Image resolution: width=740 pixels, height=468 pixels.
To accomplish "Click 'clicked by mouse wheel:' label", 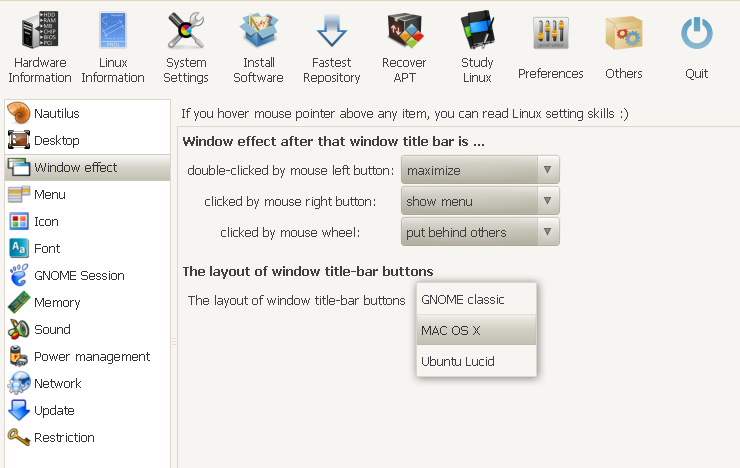I will [x=290, y=233].
